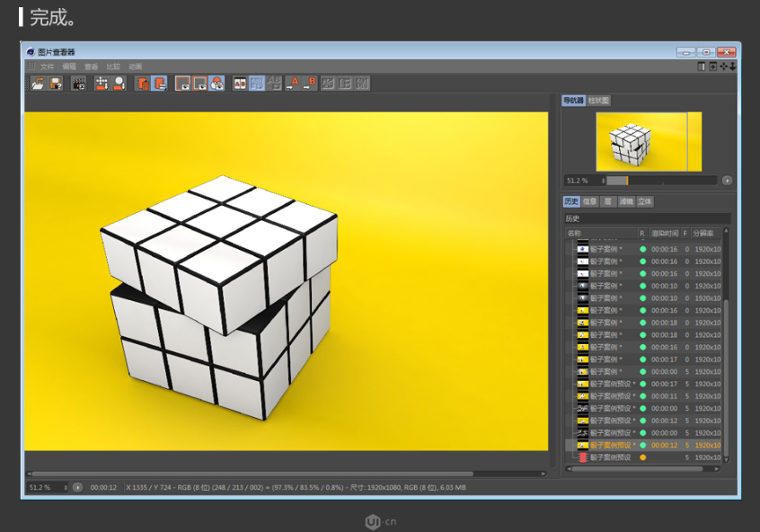
Task: Switch to the 信息 (Info) tab
Action: click(x=589, y=201)
